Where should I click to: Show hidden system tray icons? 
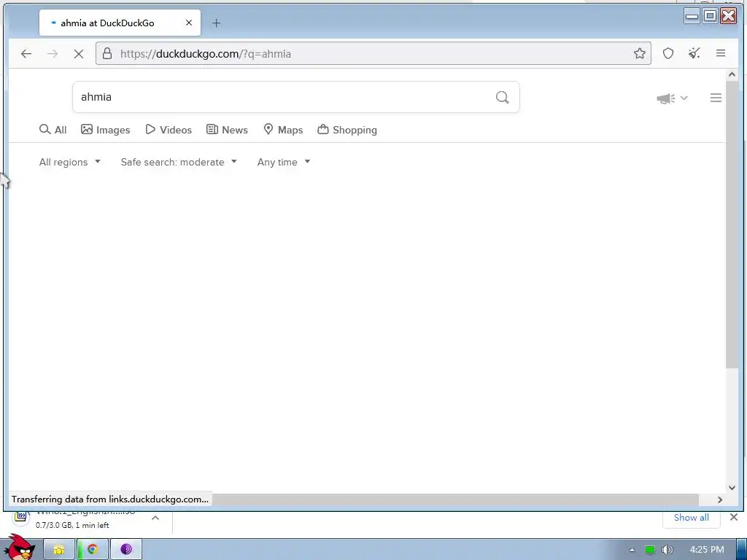[x=632, y=550]
